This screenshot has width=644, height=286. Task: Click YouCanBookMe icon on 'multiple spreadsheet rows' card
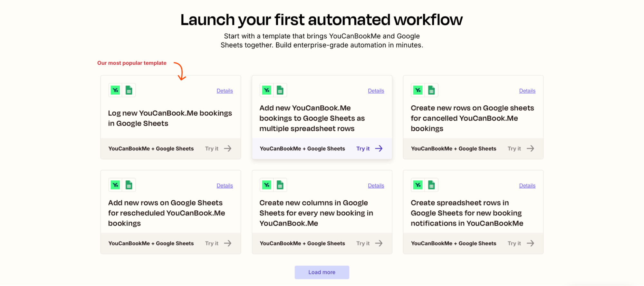267,90
